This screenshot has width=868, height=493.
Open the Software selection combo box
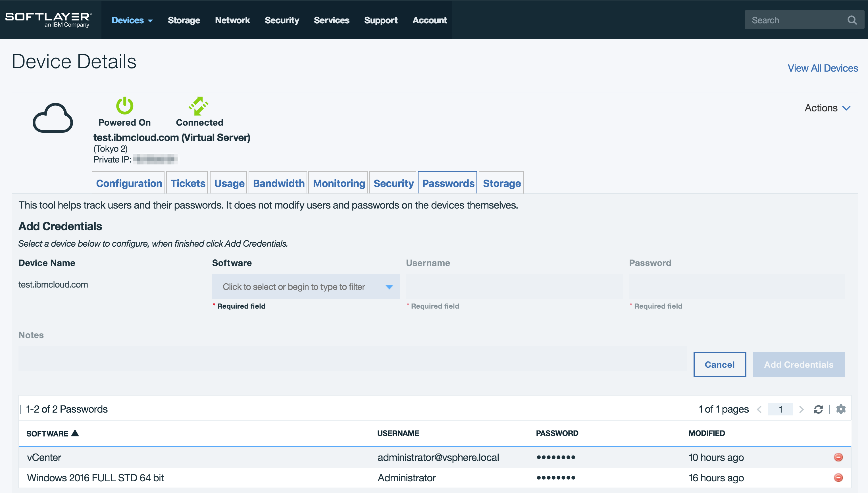[305, 287]
